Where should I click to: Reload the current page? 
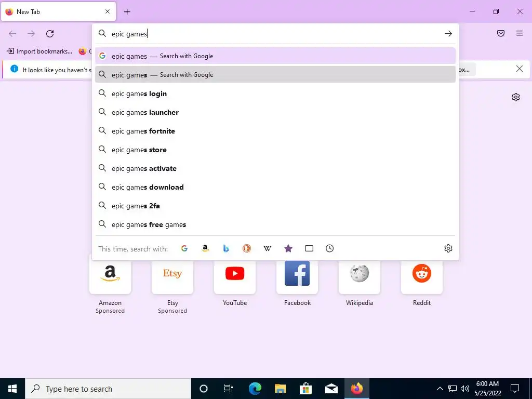(x=50, y=34)
